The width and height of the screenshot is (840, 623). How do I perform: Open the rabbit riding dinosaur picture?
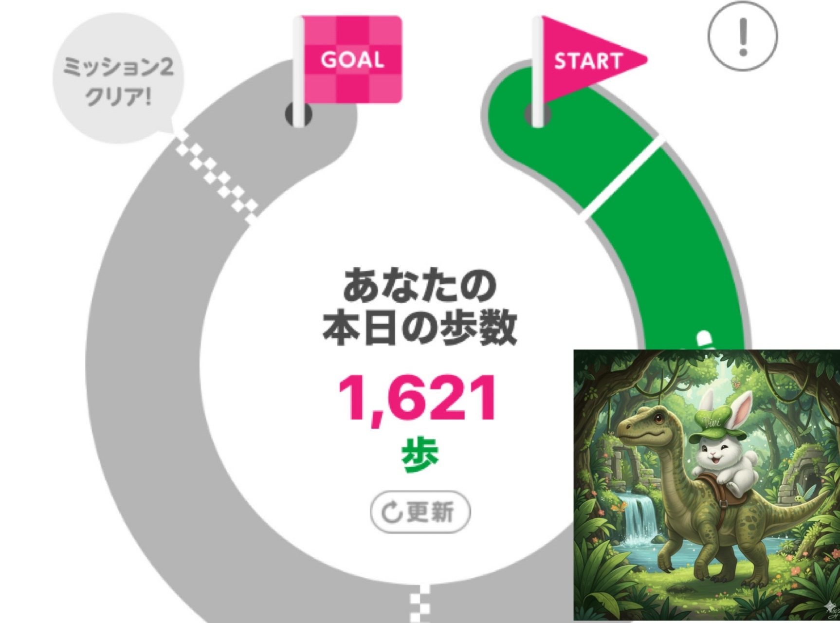tap(707, 485)
